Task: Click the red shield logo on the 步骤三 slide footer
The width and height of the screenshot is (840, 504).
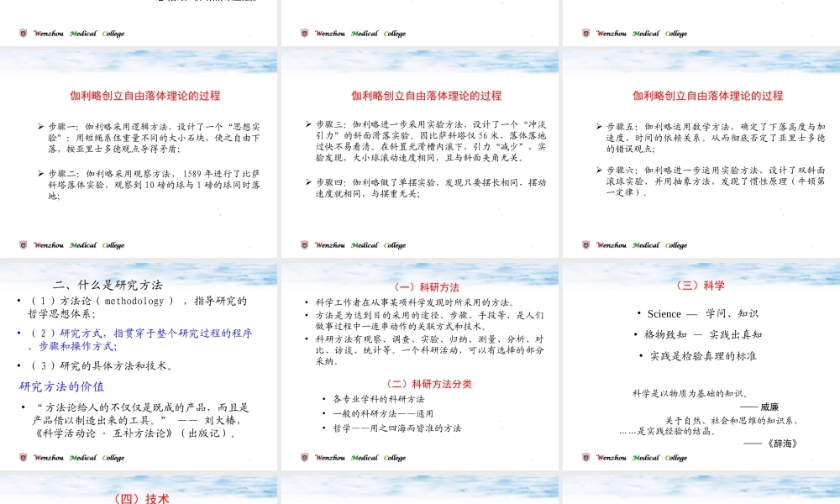Action: click(305, 245)
